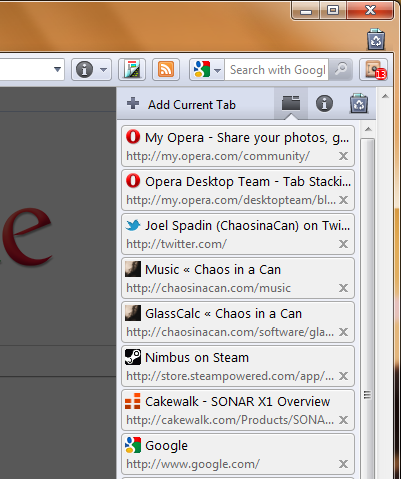Click the Search with Google field
Image resolution: width=401 pixels, height=479 pixels.
point(277,70)
